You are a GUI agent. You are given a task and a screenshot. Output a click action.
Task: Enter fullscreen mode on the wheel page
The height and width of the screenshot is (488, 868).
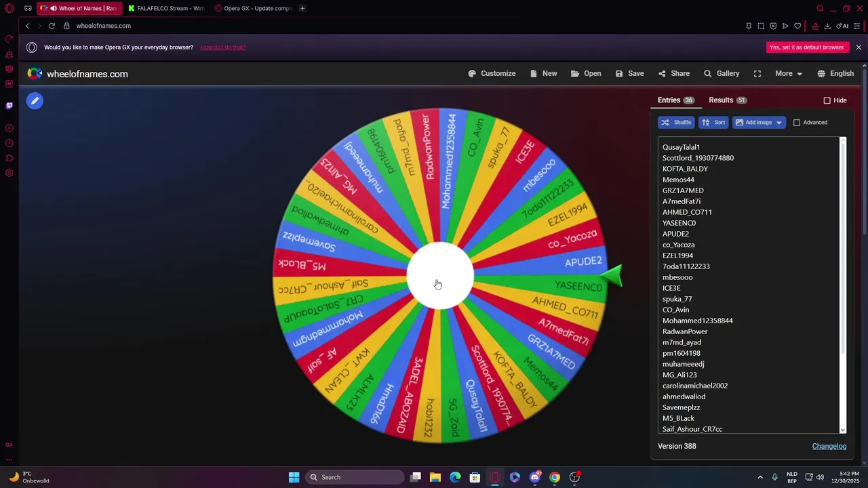coord(757,73)
